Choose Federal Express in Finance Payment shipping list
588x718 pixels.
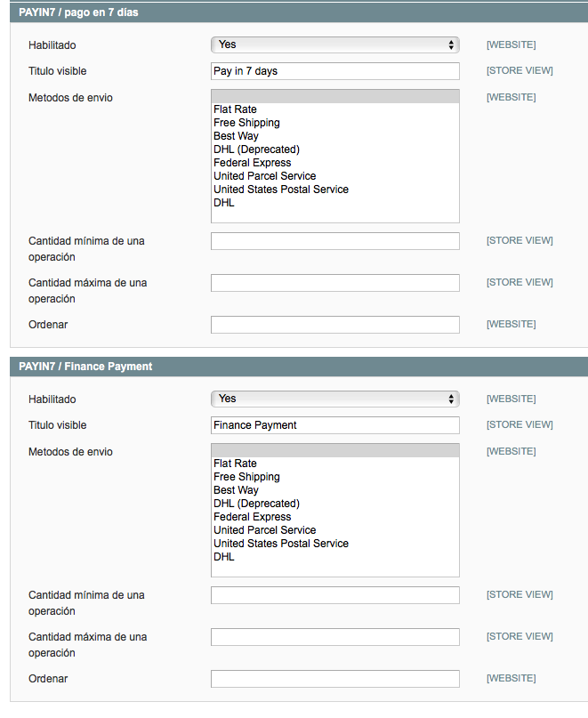click(252, 517)
